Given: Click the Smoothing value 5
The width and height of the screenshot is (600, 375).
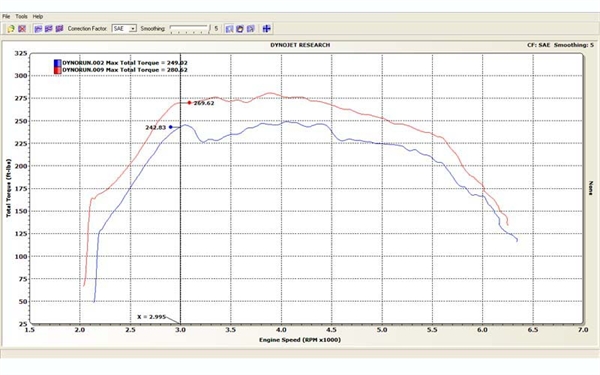Looking at the screenshot, I should (x=216, y=29).
